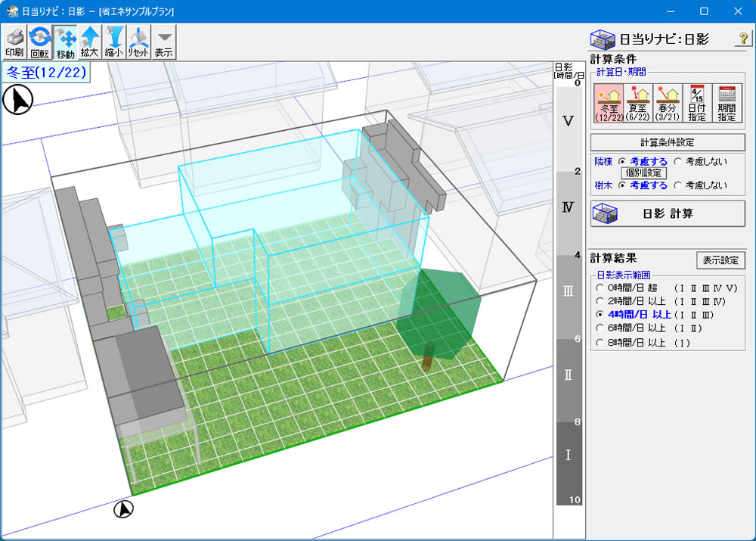Choose 日付指定 date specification icon
Screen dimensions: 756x541
pyautogui.click(x=696, y=104)
